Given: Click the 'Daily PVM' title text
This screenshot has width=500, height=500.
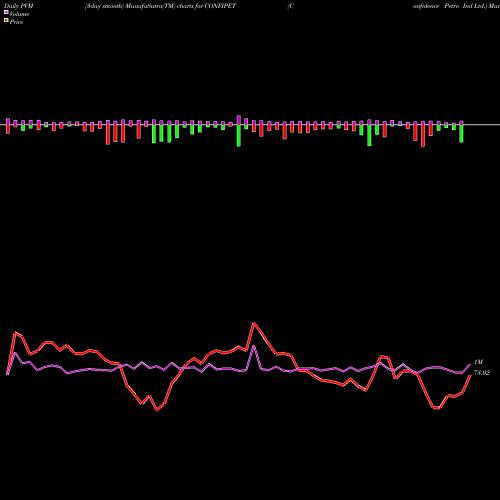Looking at the screenshot, I should [x=19, y=6].
